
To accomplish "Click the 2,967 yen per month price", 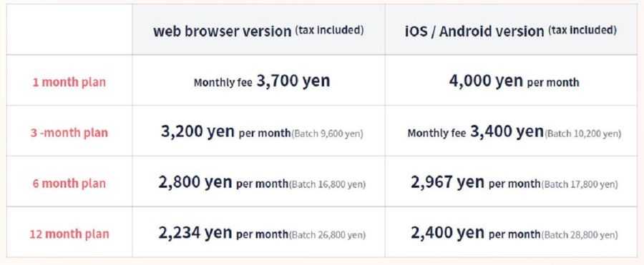I will [x=476, y=183].
